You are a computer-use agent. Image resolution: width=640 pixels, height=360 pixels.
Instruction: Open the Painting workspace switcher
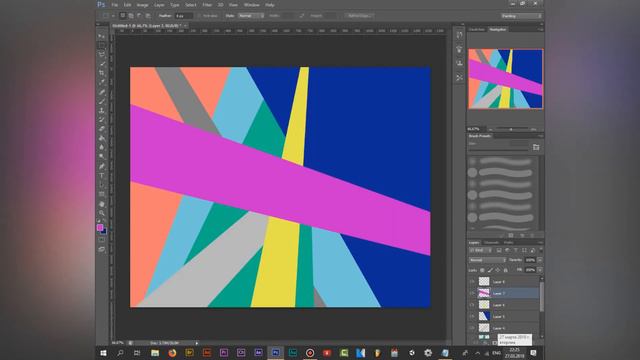coord(521,16)
